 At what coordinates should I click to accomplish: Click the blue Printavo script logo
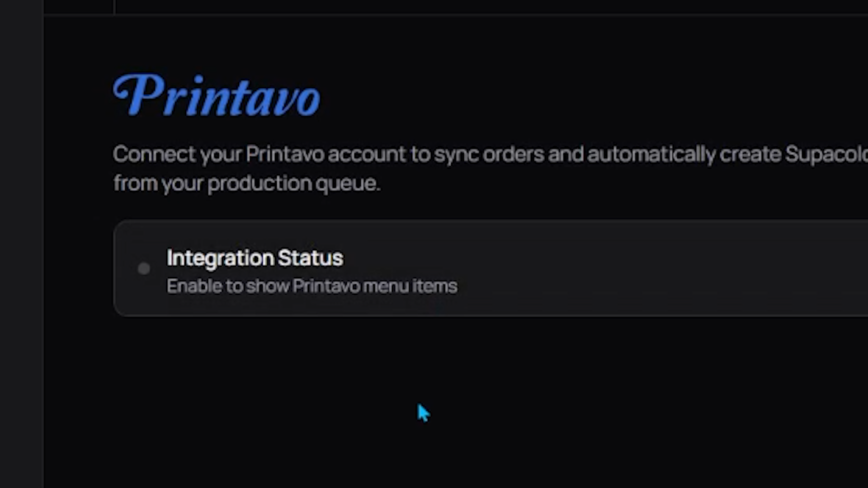217,96
